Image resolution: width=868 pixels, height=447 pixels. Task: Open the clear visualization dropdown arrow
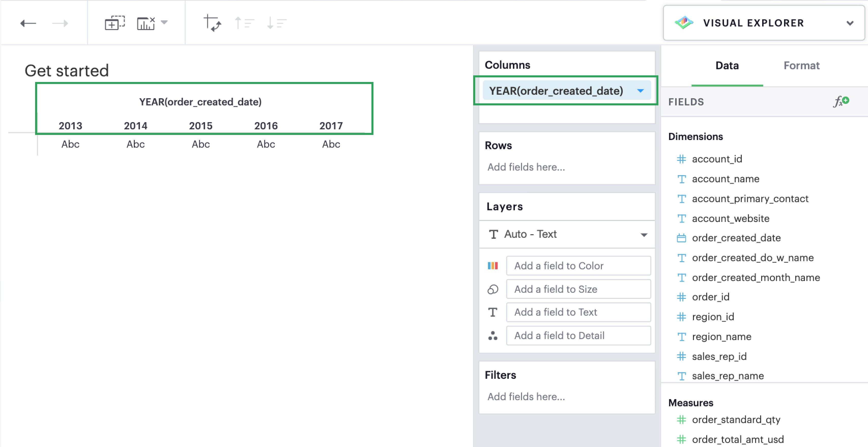[x=164, y=23]
